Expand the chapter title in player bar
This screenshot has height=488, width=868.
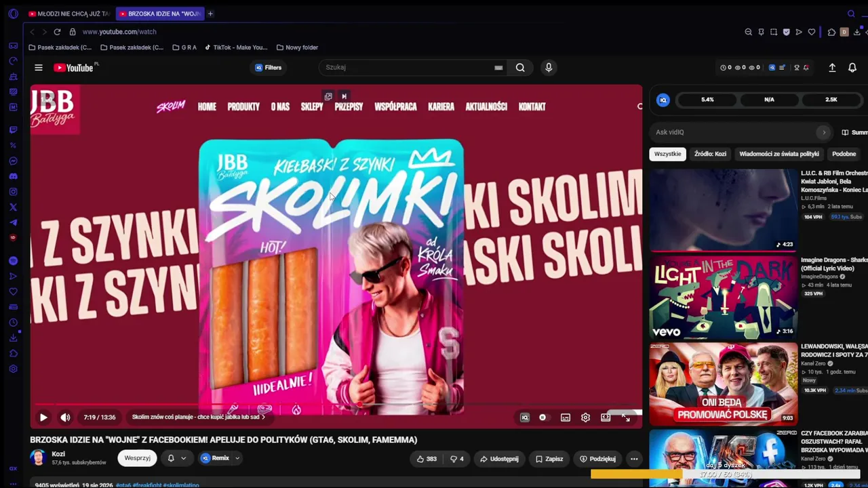[199, 417]
